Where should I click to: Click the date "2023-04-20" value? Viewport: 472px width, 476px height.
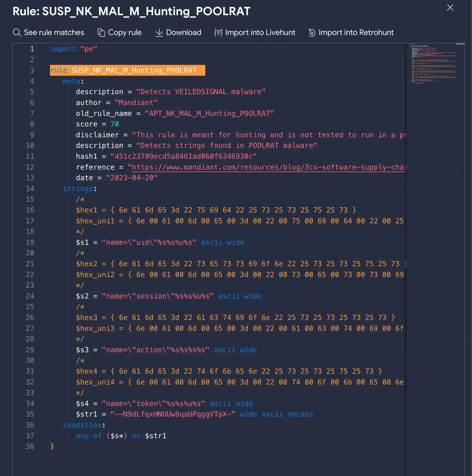click(132, 178)
